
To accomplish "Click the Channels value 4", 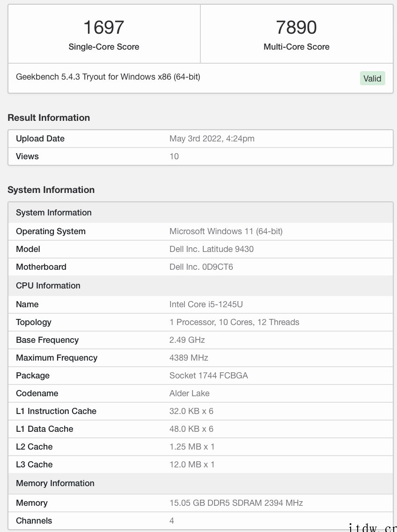I will (172, 521).
